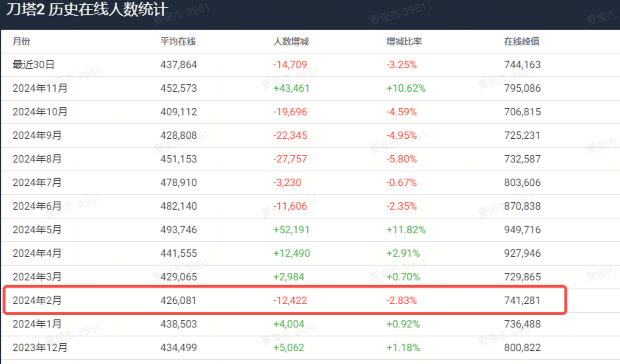Click average online value 452,573
This screenshot has height=364, width=620.
(179, 88)
